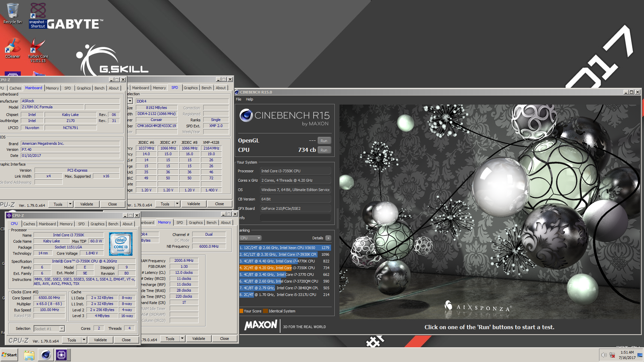Expand Tools arrow in CPU-Z Mainboard window
This screenshot has width=644, height=362.
coord(70,204)
